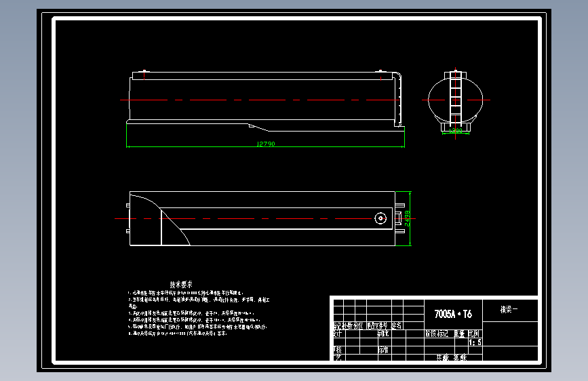The height and width of the screenshot is (381, 588).
Task: Click the 签名 column header in title block
Action: click(397, 325)
